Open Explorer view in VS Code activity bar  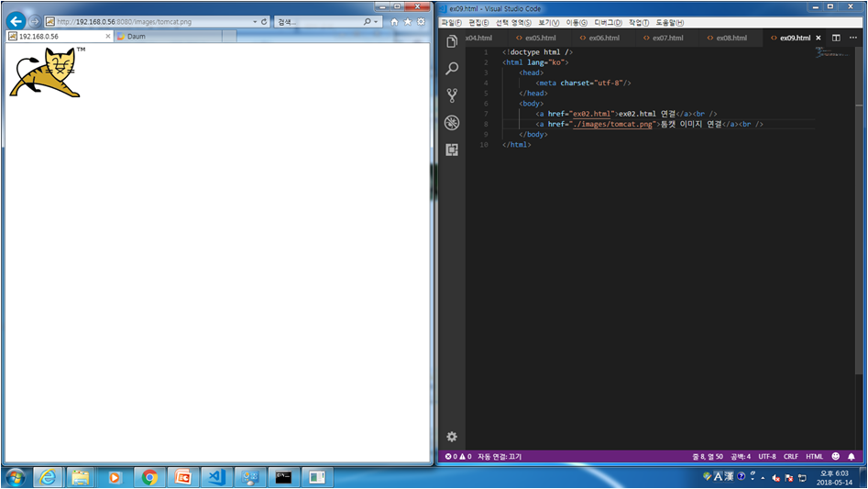(x=452, y=41)
